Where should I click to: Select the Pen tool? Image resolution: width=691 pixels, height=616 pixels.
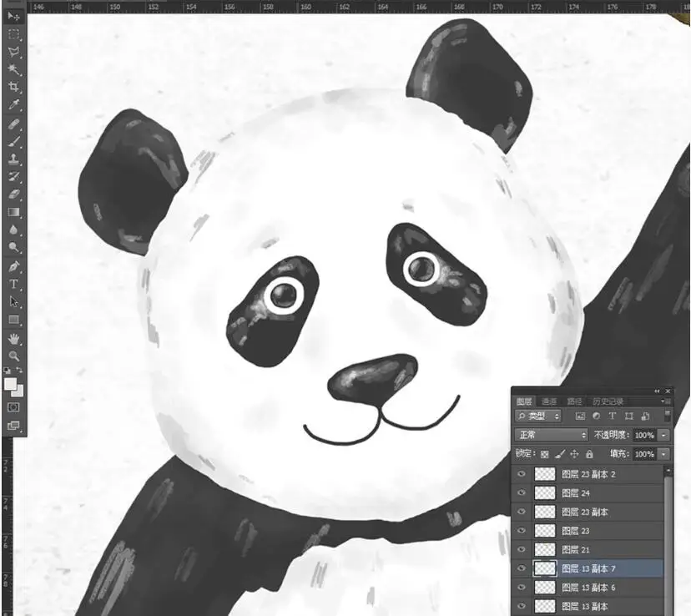pyautogui.click(x=13, y=266)
